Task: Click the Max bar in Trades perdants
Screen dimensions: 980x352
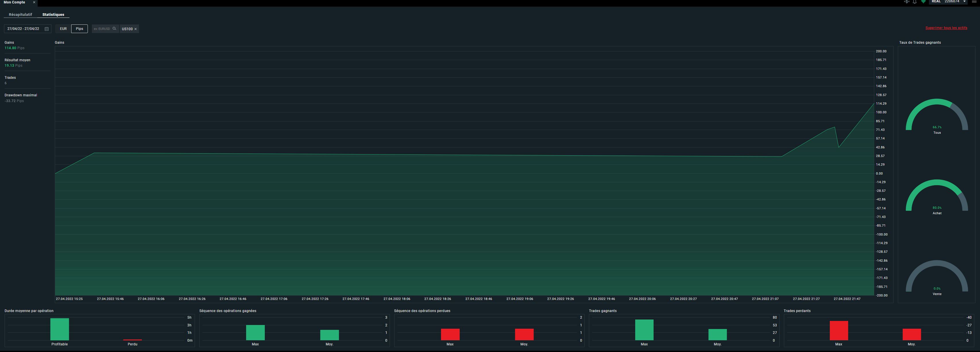Action: click(838, 330)
